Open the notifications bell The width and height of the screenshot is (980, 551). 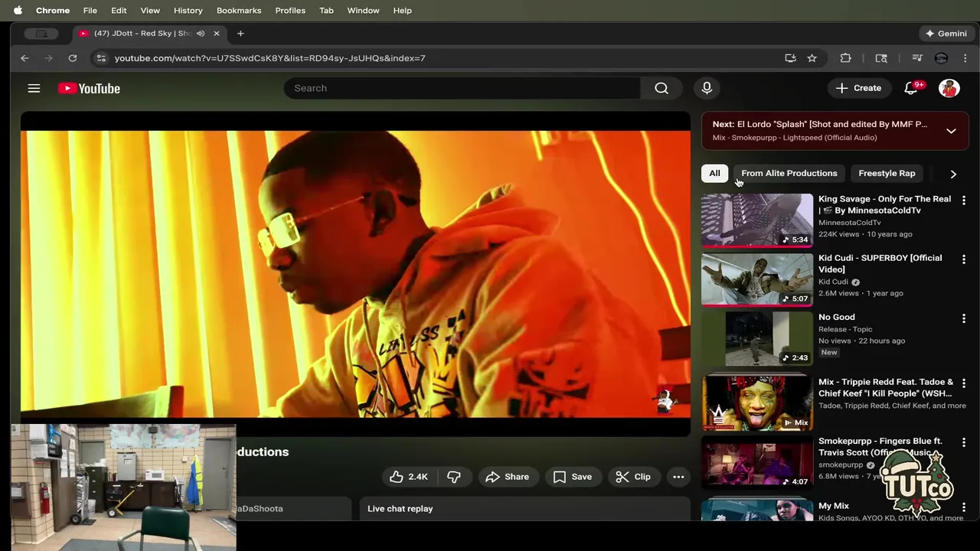tap(911, 88)
